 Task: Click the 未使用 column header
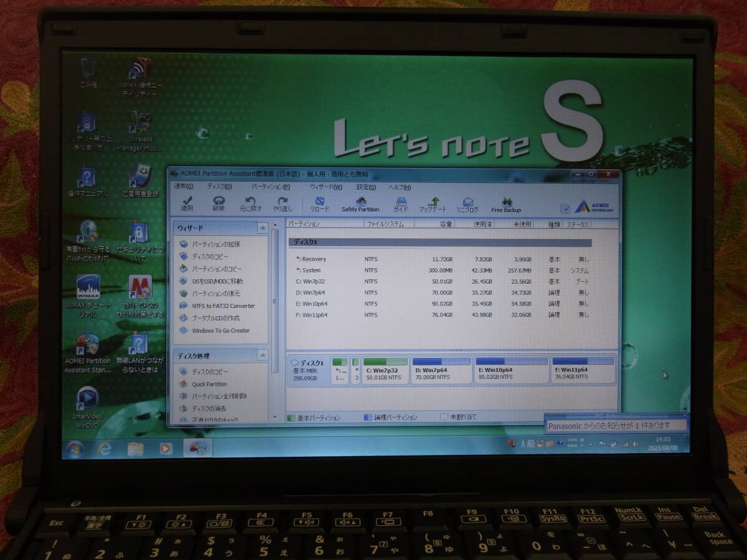tap(514, 223)
